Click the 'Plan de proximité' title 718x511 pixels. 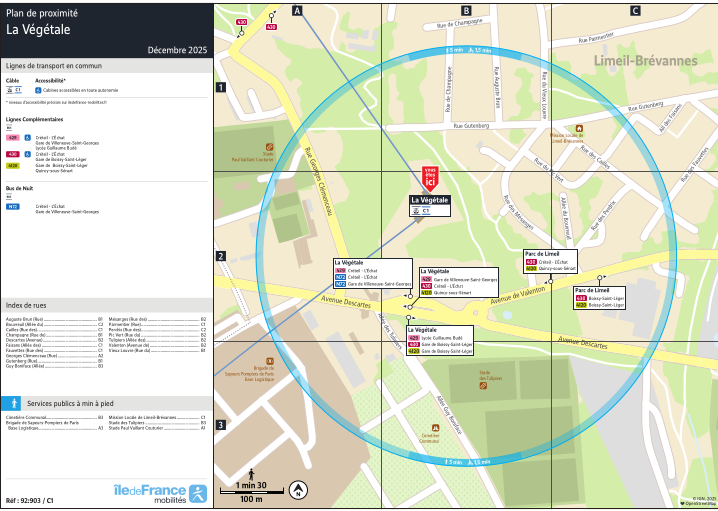42,13
